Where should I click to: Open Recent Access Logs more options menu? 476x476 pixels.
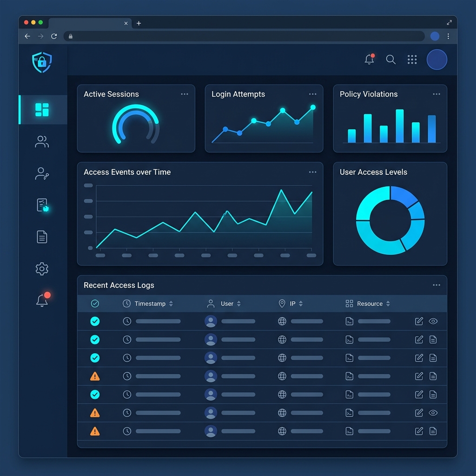(x=436, y=285)
